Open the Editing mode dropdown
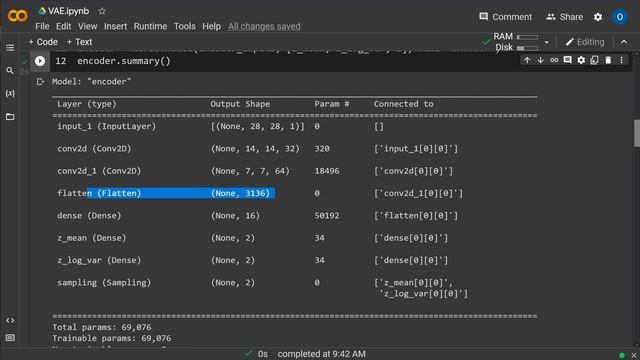 (x=585, y=42)
